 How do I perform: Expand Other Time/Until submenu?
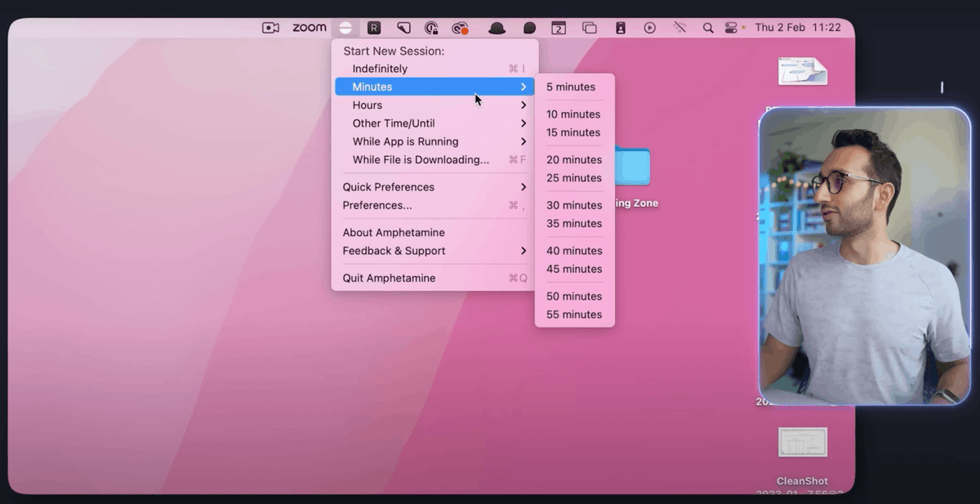click(x=434, y=123)
